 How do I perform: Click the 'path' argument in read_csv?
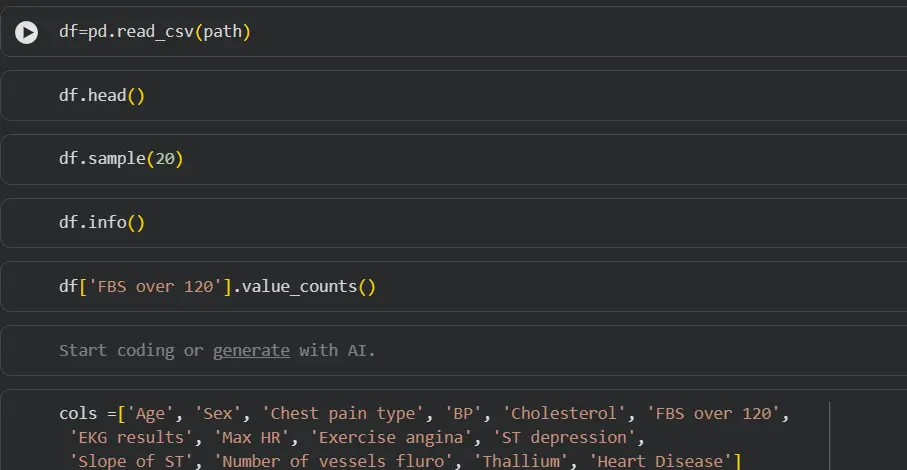pyautogui.click(x=222, y=32)
